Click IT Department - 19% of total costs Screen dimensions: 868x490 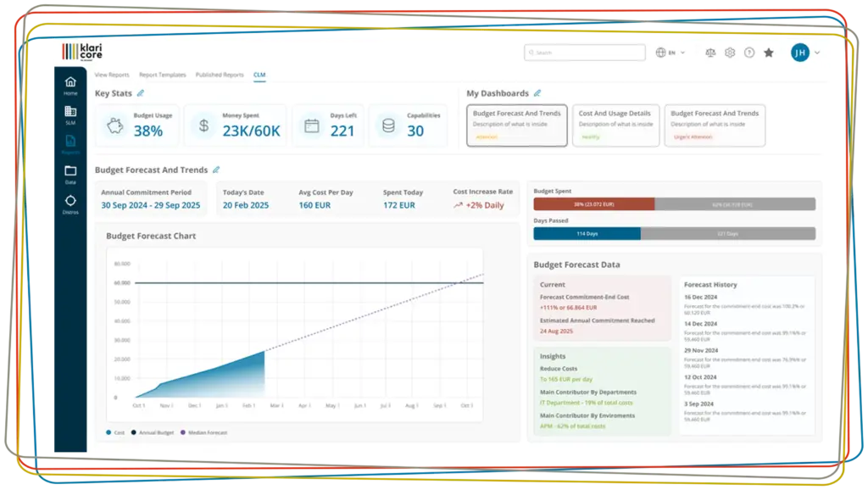tap(587, 403)
